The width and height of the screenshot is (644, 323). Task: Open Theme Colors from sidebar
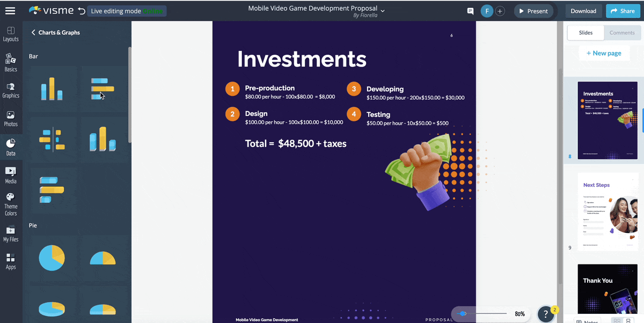point(11,204)
